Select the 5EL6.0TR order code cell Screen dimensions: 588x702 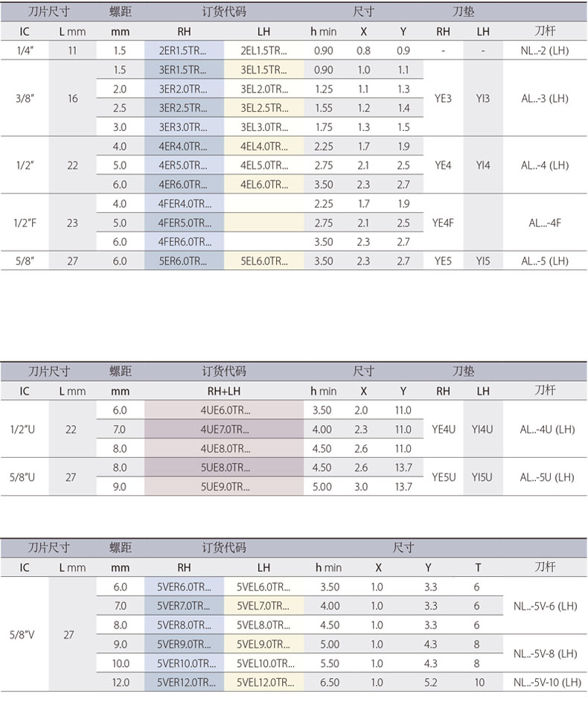pyautogui.click(x=263, y=261)
